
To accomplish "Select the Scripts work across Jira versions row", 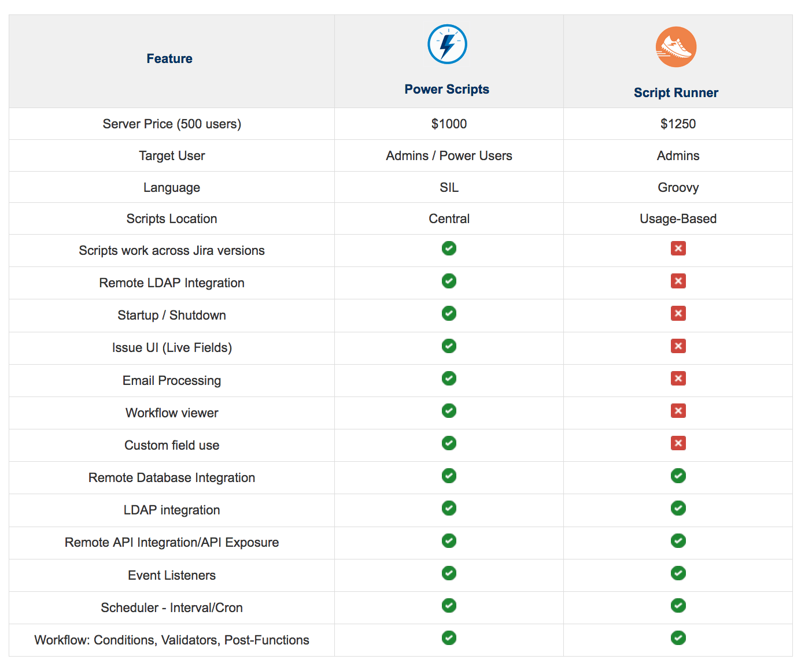I will [x=171, y=250].
